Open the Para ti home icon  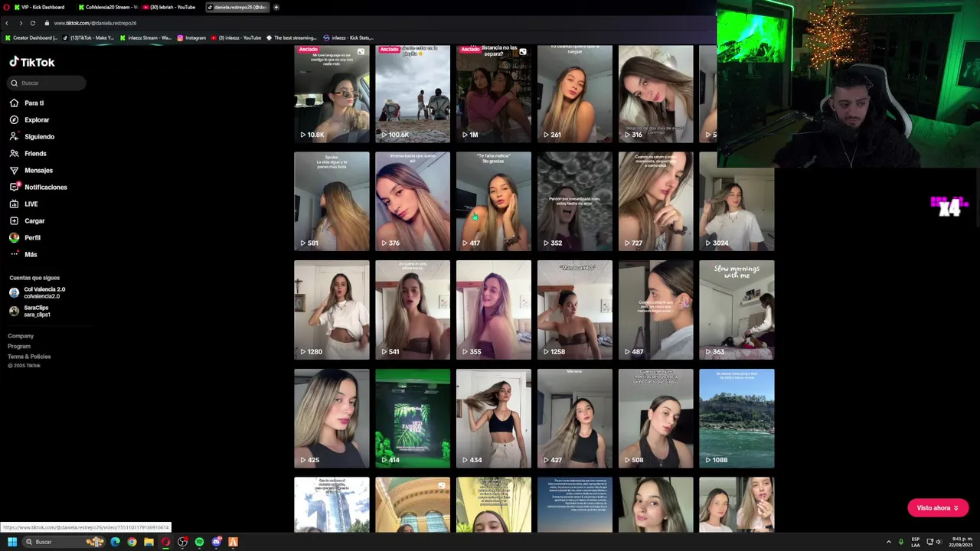[x=14, y=103]
